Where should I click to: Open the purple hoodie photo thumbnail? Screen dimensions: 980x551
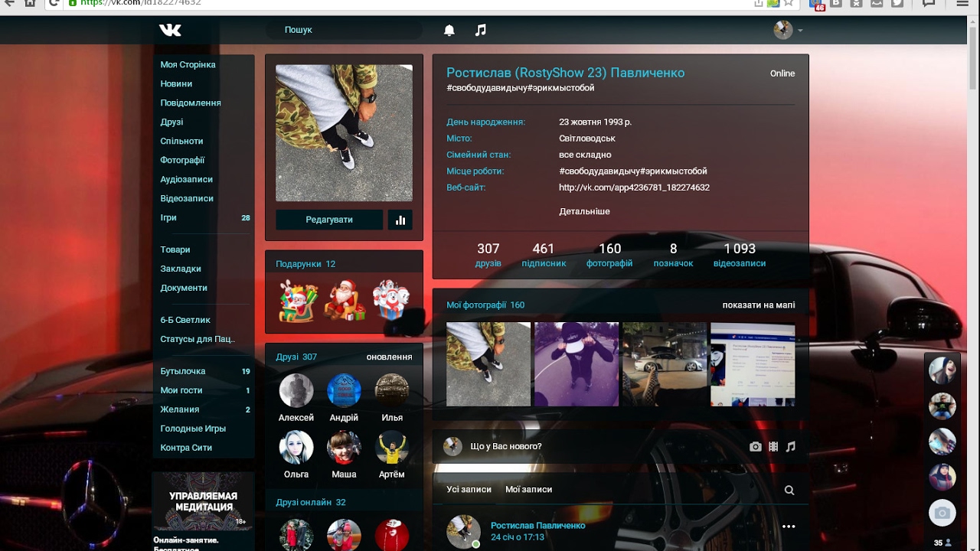(577, 364)
